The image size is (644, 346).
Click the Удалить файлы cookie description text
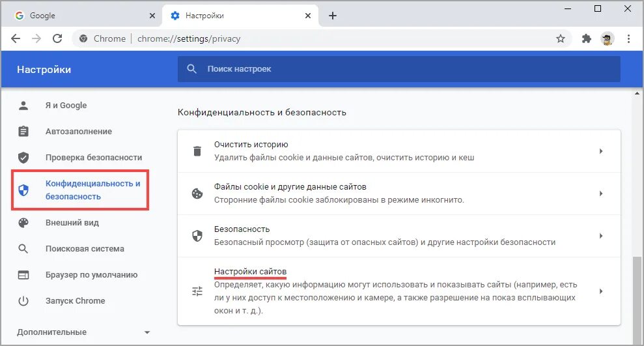click(344, 158)
